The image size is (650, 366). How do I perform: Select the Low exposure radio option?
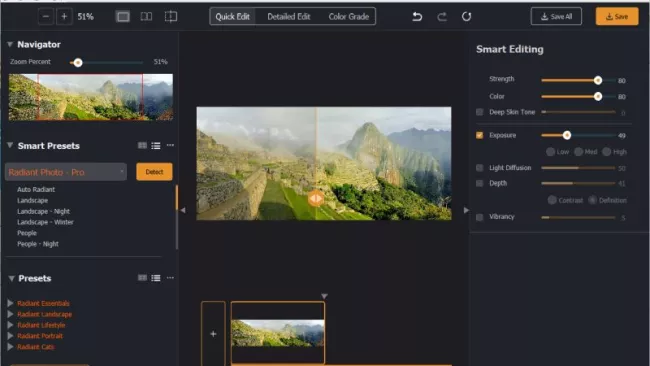pyautogui.click(x=551, y=152)
